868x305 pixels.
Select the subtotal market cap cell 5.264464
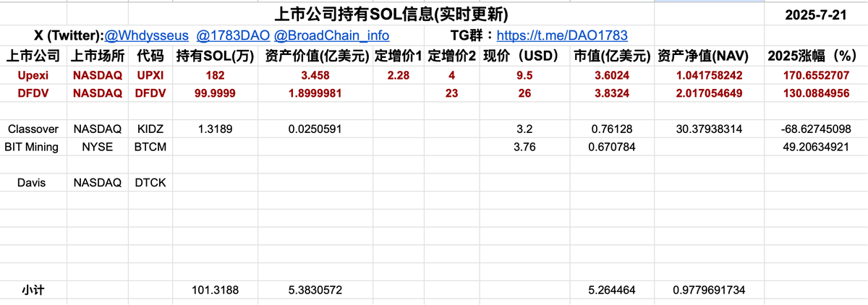coord(612,290)
